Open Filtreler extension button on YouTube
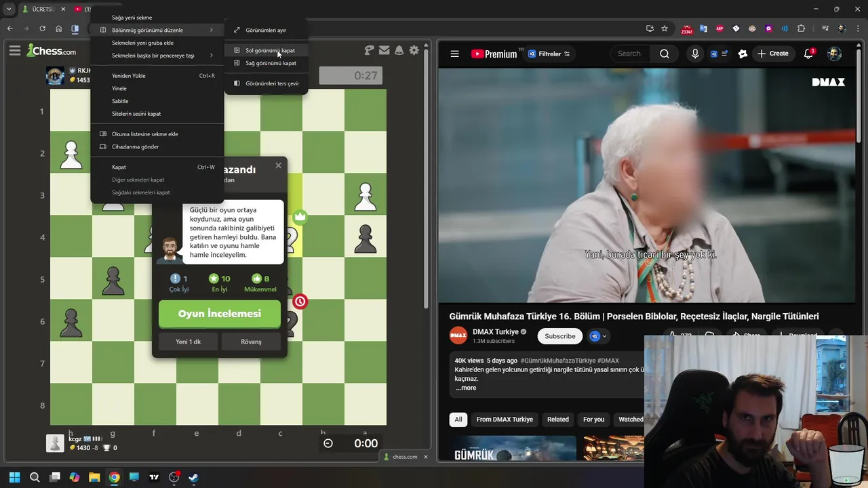Viewport: 868px width, 488px height. [549, 54]
